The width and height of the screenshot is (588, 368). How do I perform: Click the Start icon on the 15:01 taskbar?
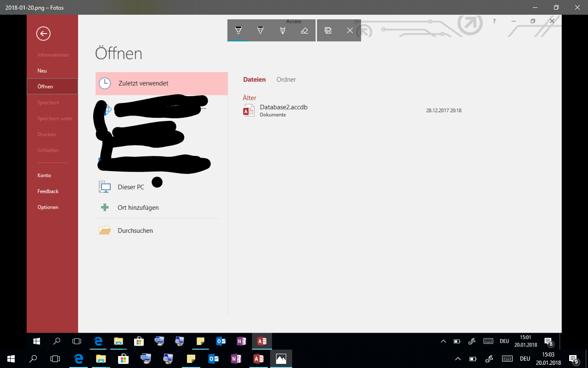(x=37, y=341)
